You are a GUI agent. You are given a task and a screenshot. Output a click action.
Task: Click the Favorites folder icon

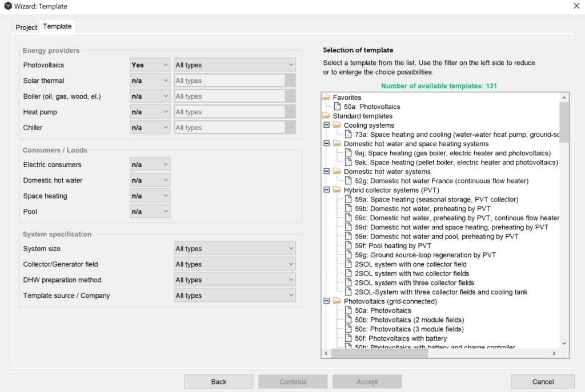[326, 98]
